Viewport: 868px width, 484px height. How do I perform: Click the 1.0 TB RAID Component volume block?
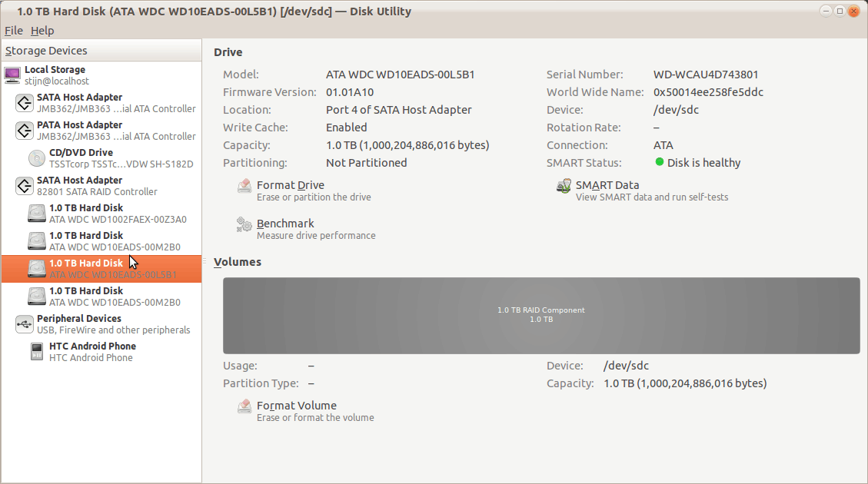[x=540, y=315]
